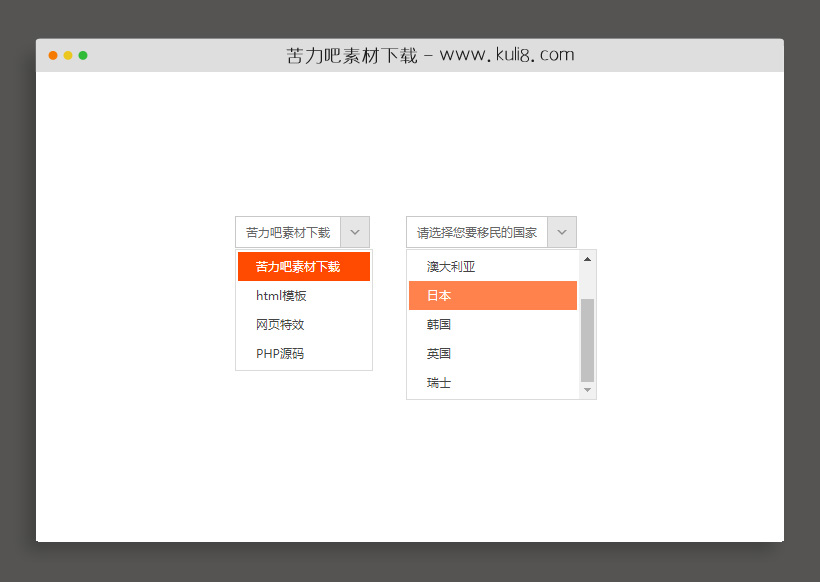Expand the 请选择您要移民的国家 country selector
820x582 pixels.
coord(561,231)
